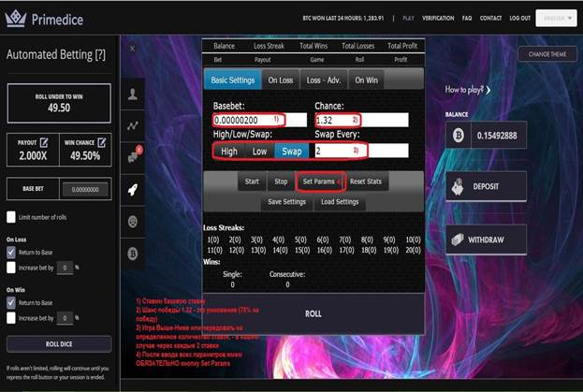
Task: Open the On Win tab
Action: pos(366,80)
